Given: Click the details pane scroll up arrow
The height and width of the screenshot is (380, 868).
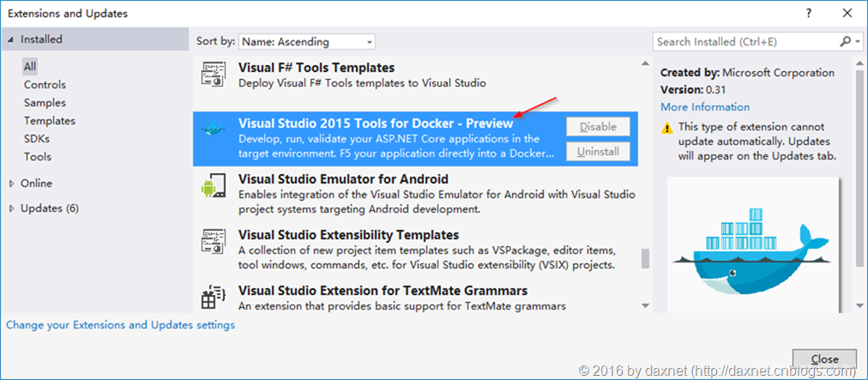Looking at the screenshot, I should 859,63.
